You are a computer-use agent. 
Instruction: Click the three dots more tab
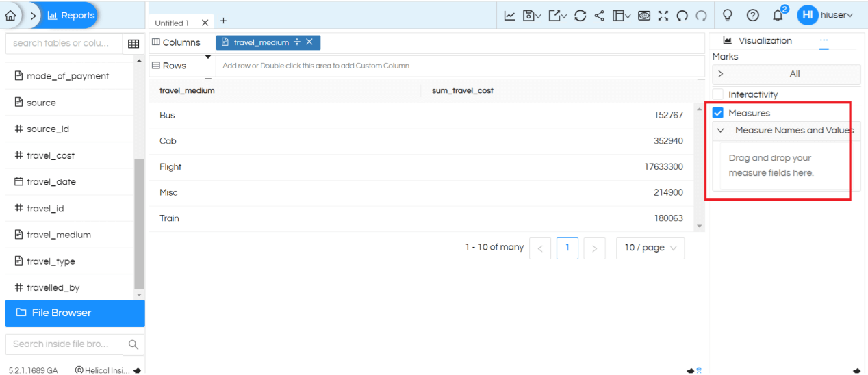[824, 40]
